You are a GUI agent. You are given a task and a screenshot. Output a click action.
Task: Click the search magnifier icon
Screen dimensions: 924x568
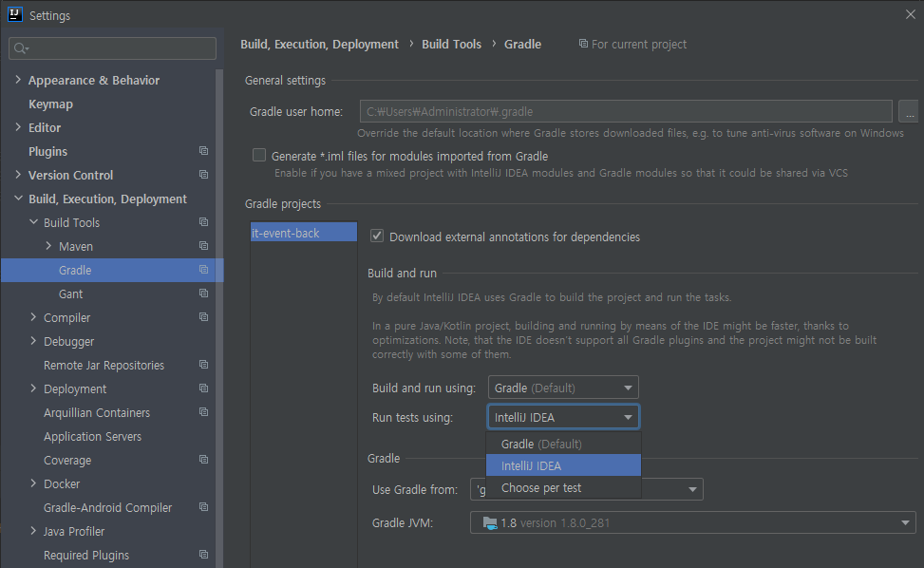(x=21, y=48)
